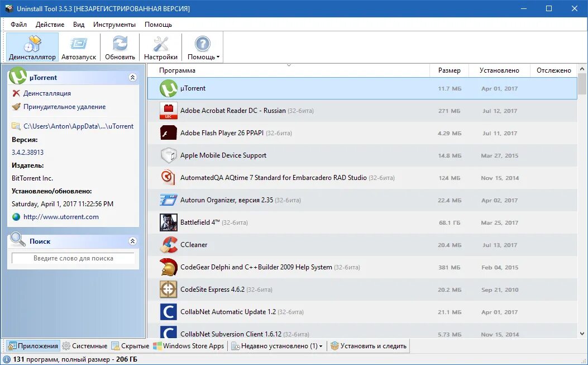588x365 pixels.
Task: Open the Файл menu
Action: pyautogui.click(x=19, y=25)
